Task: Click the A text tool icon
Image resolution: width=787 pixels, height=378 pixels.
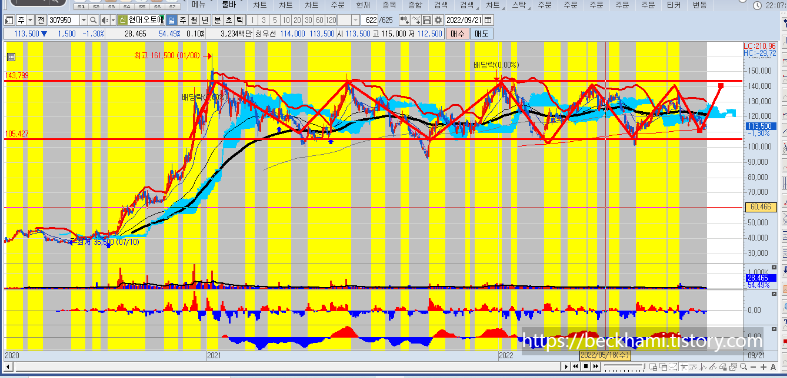Action: click(x=773, y=366)
